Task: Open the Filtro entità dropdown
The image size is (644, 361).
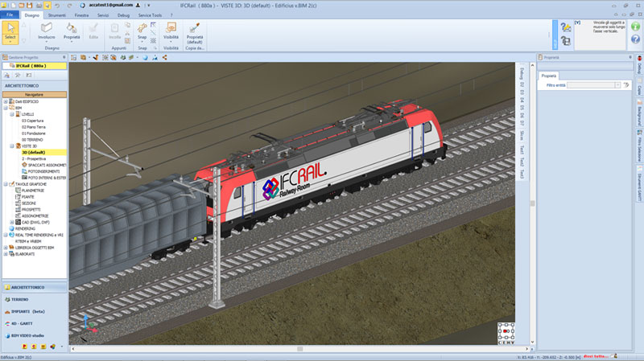Action: (x=617, y=85)
